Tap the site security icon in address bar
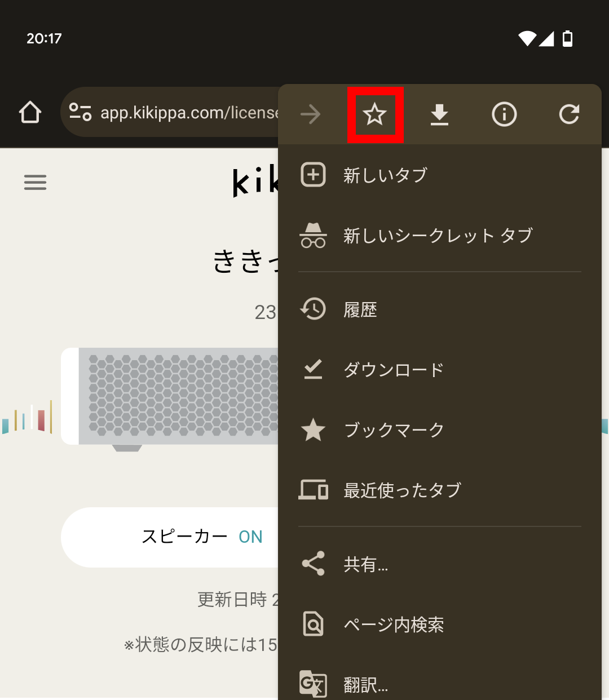Image resolution: width=609 pixels, height=700 pixels. click(x=80, y=112)
